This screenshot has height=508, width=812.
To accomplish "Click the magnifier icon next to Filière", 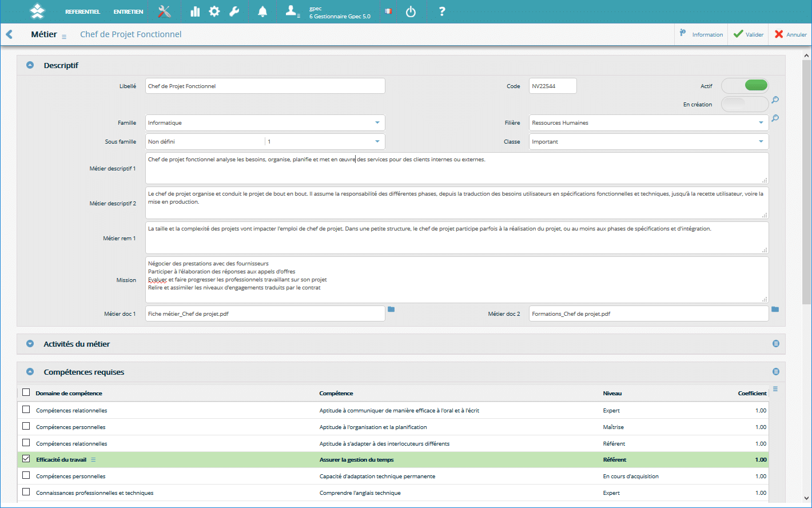I will (775, 118).
